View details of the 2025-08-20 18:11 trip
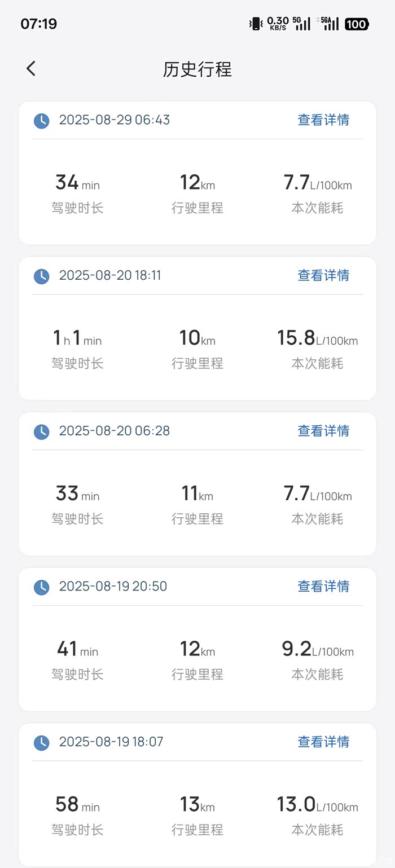395x868 pixels. pyautogui.click(x=323, y=275)
